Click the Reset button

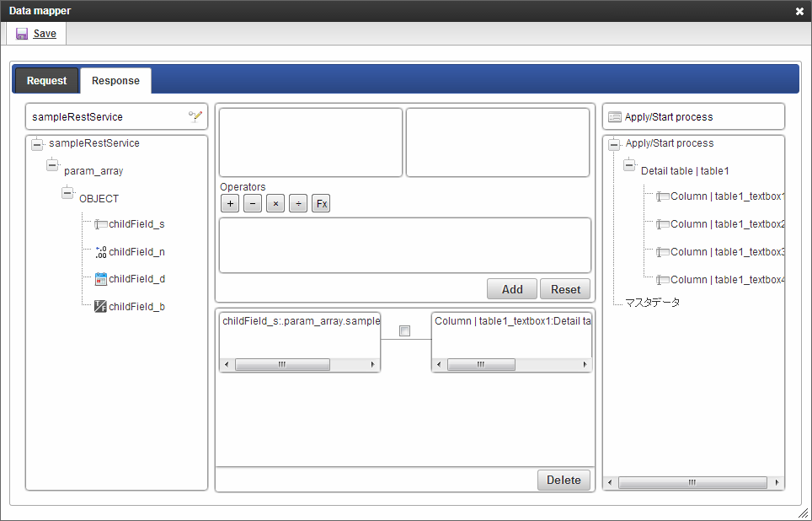click(565, 289)
